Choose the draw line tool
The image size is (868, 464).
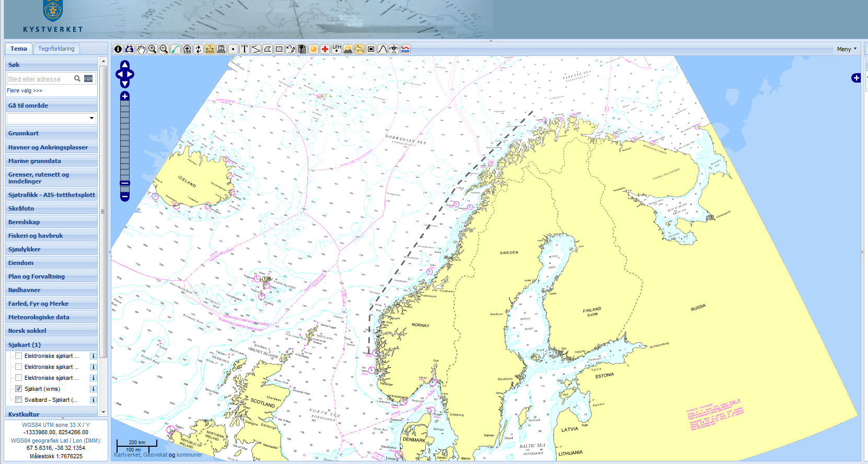(256, 49)
